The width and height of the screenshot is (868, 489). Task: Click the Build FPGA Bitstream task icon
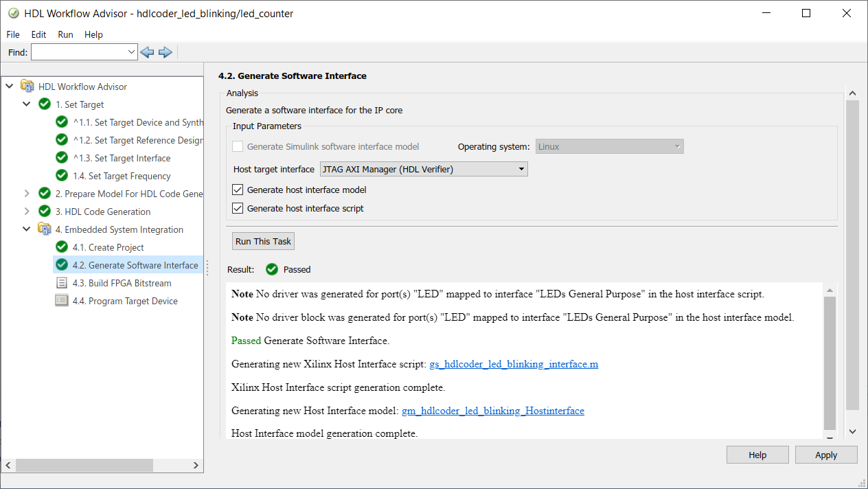62,283
